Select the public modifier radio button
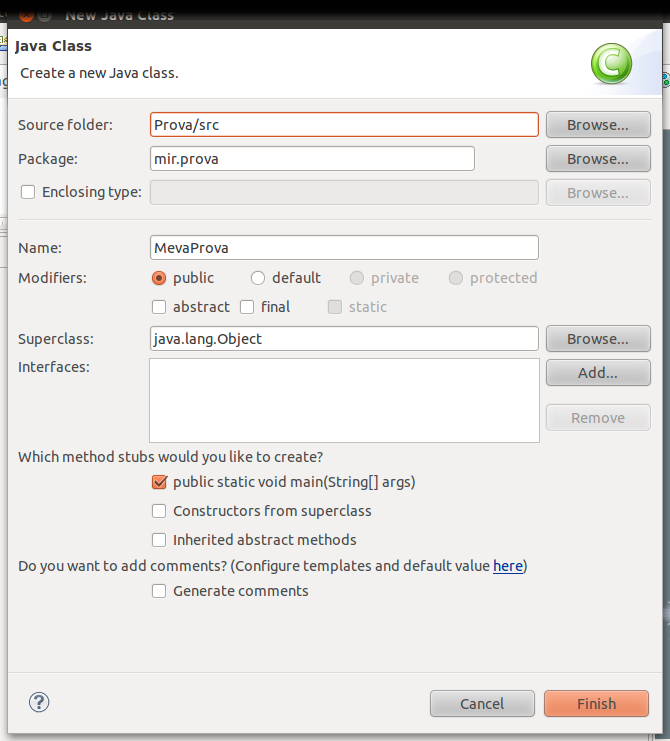Screen dimensions: 670x741 159,278
